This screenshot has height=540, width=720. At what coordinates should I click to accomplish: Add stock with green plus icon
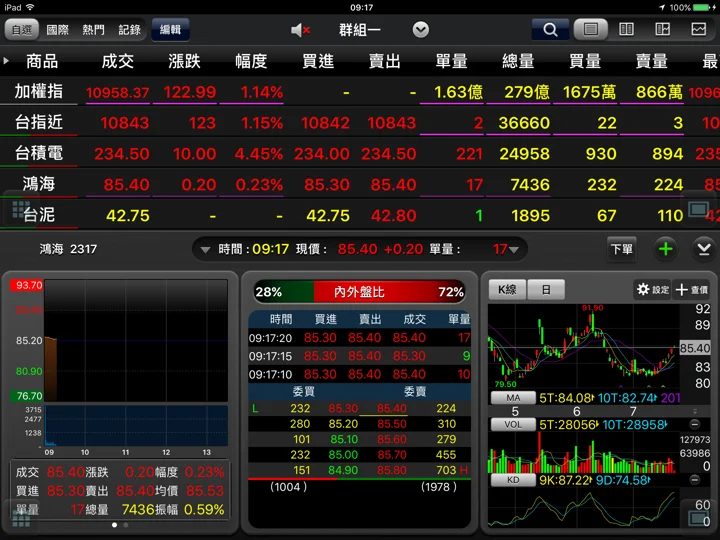tap(665, 249)
